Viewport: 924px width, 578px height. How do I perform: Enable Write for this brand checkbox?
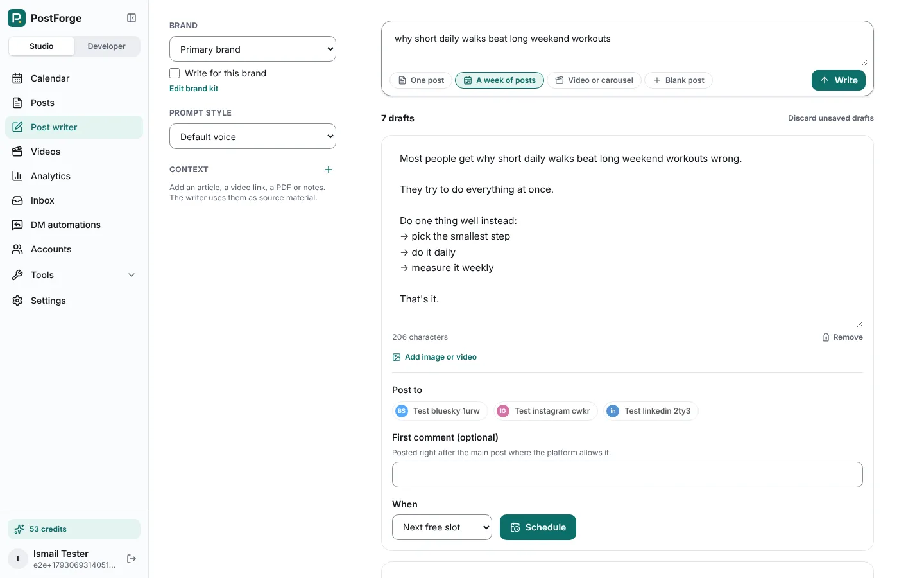click(175, 73)
